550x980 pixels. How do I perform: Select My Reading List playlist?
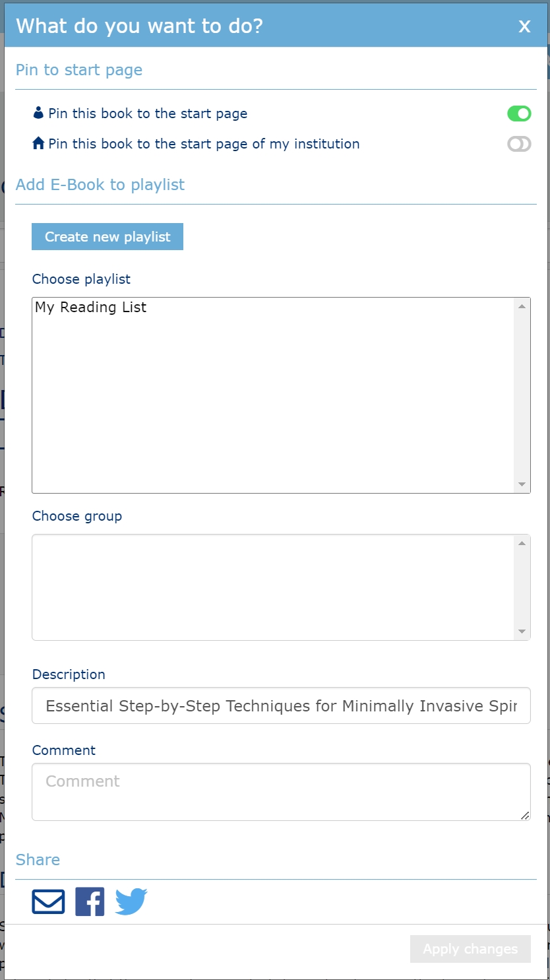(91, 308)
